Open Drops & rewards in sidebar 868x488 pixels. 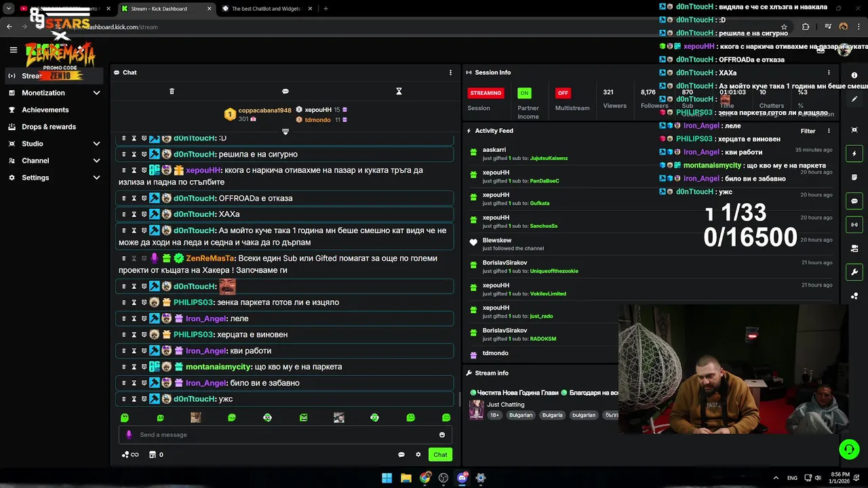(x=49, y=127)
